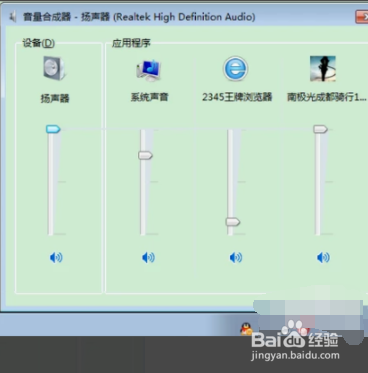Click the 系统声音 application icon

149,70
